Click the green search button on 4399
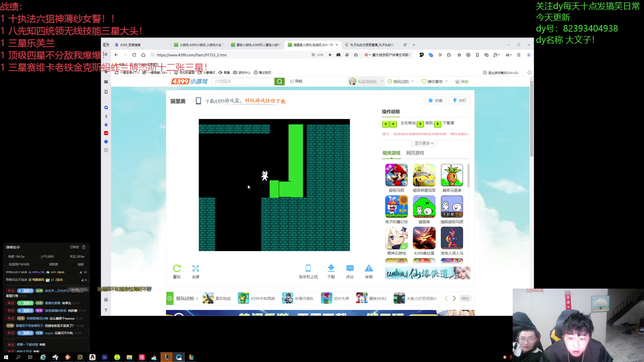 pos(279,81)
